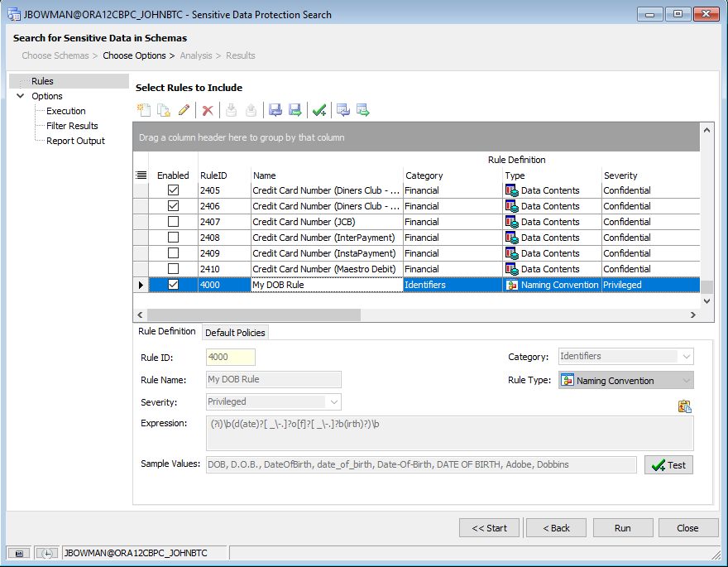The height and width of the screenshot is (567, 728).
Task: Click the Rule Name field
Action: click(274, 379)
